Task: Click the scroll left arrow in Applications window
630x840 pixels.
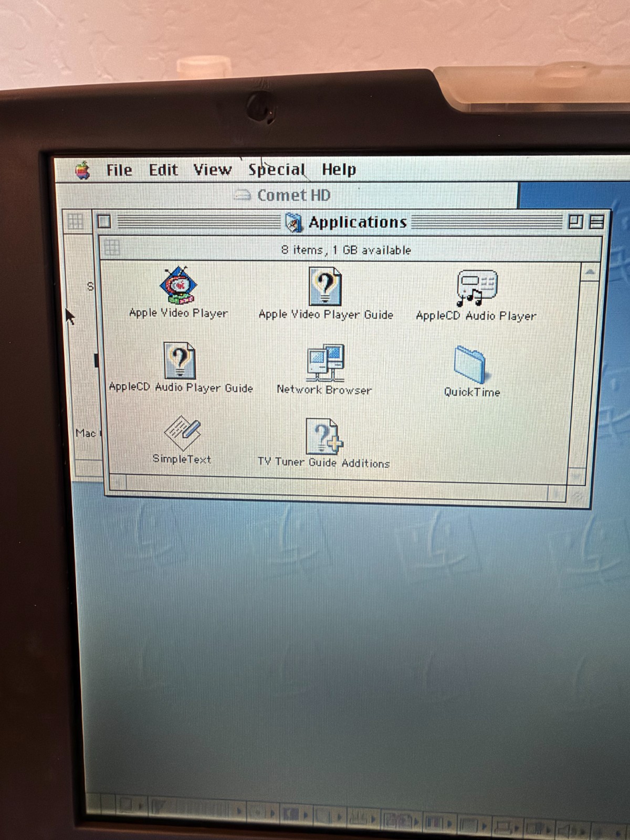Action: coord(118,481)
